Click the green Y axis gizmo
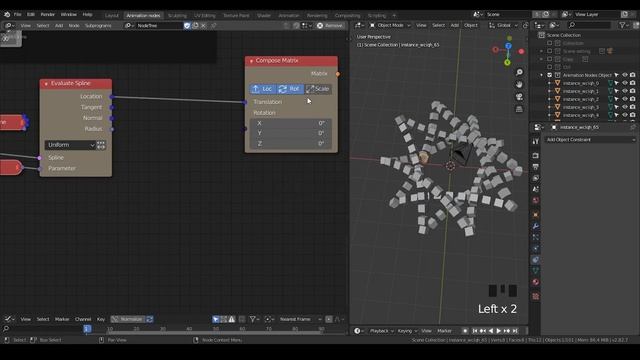This screenshot has width=640, height=360. tap(507, 62)
